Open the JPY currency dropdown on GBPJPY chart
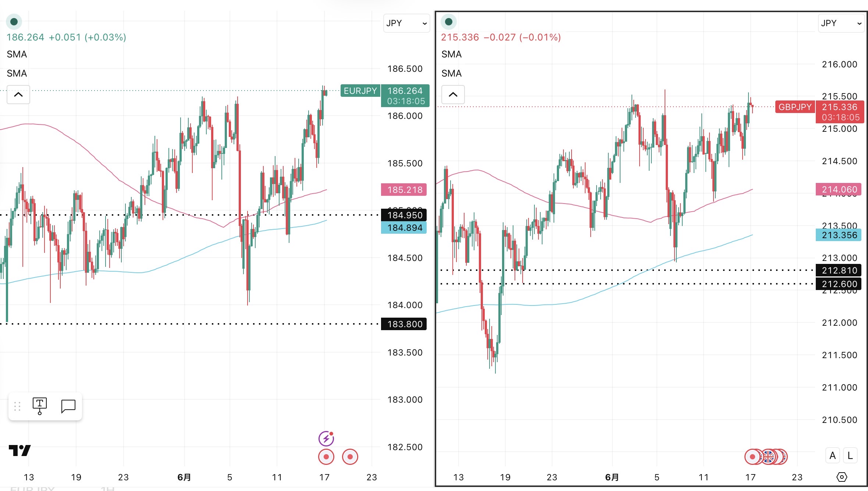 tap(841, 23)
